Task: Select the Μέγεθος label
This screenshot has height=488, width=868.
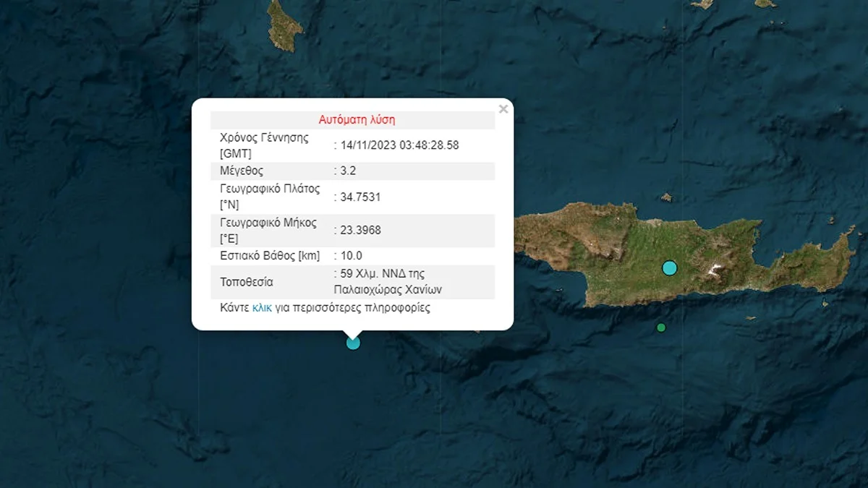Action: (x=242, y=171)
